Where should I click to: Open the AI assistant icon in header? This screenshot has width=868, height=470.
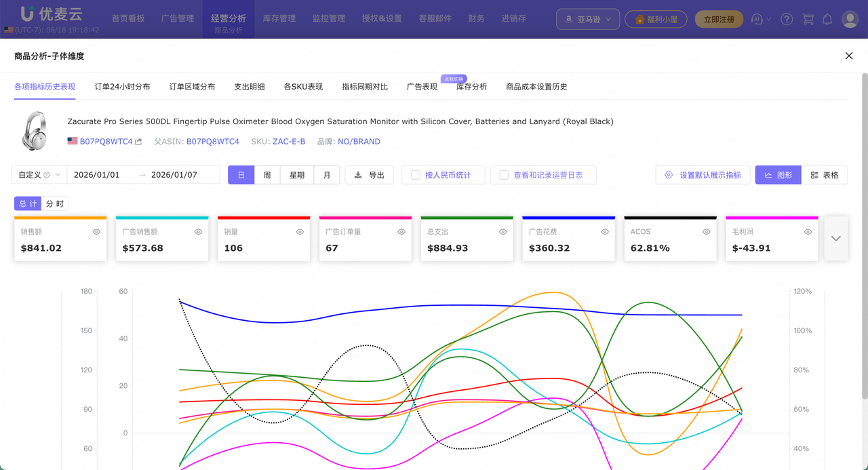click(x=757, y=20)
